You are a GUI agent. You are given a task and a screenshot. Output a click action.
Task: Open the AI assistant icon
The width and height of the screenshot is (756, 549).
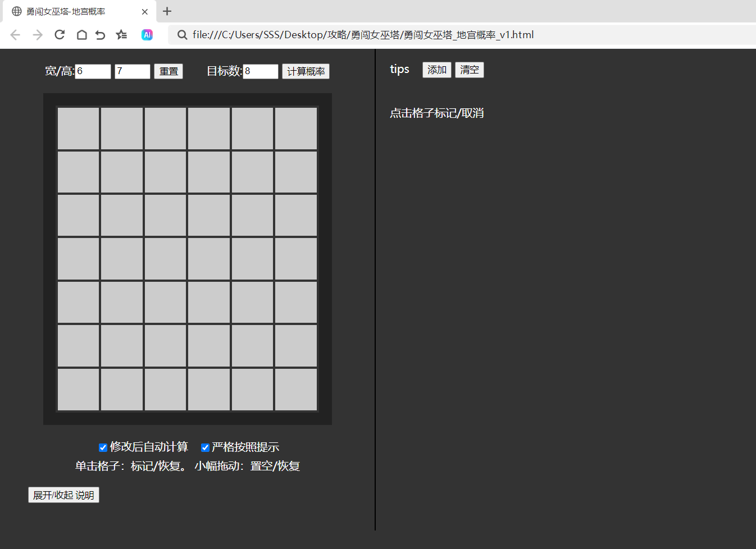click(147, 35)
